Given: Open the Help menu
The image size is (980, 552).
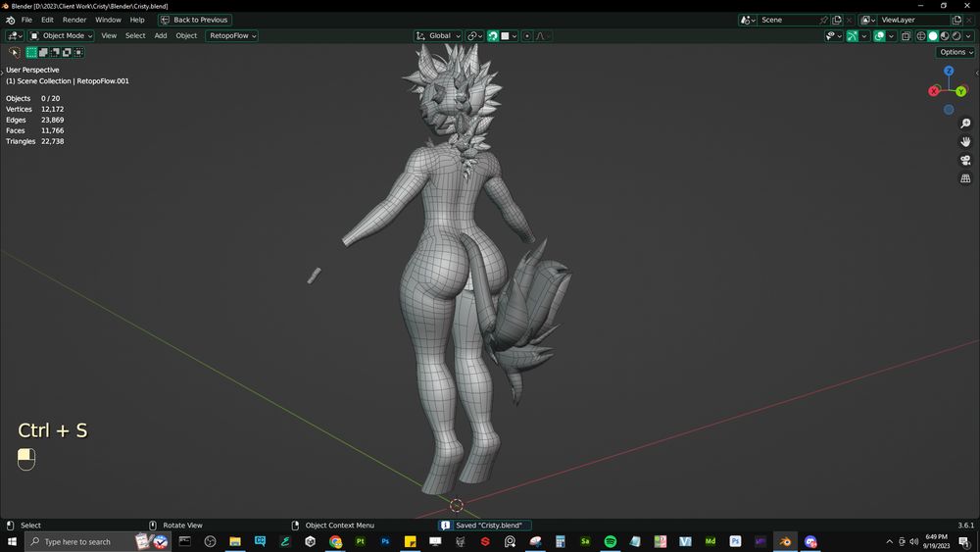Looking at the screenshot, I should coord(137,20).
